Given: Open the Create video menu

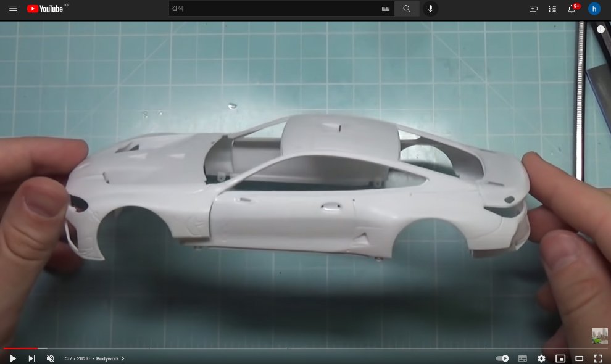Looking at the screenshot, I should 533,9.
